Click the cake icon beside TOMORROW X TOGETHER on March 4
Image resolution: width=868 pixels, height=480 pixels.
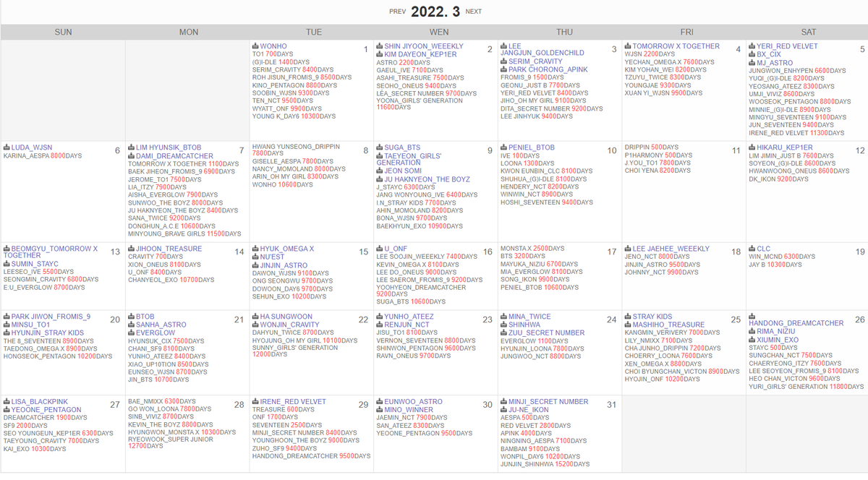point(629,46)
